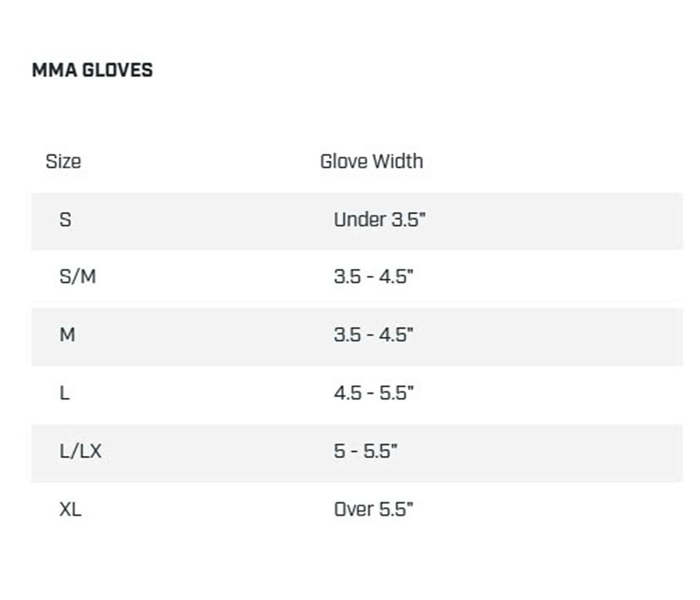Viewport: 700px width, 600px height.
Task: Click the Glove Width column header
Action: click(x=372, y=161)
